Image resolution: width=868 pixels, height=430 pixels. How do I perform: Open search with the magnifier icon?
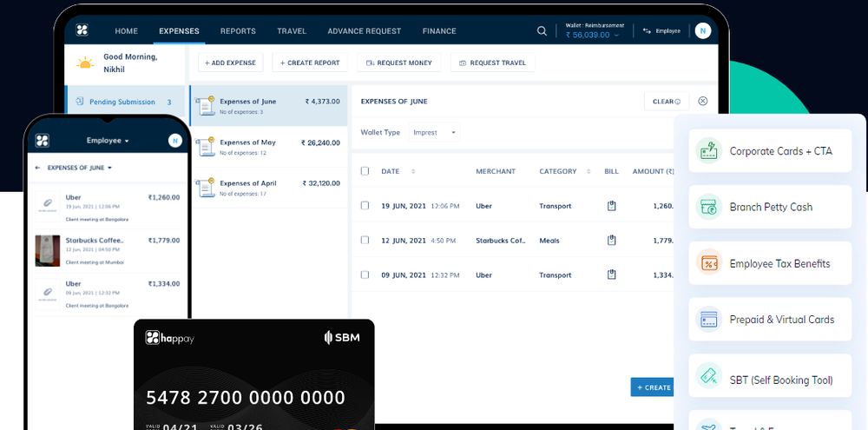pyautogui.click(x=542, y=31)
